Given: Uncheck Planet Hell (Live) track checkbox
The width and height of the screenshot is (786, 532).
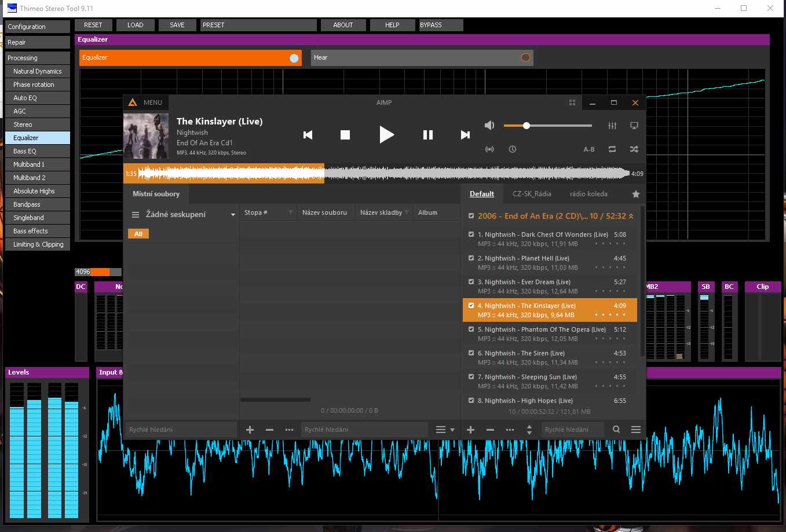Looking at the screenshot, I should point(471,258).
